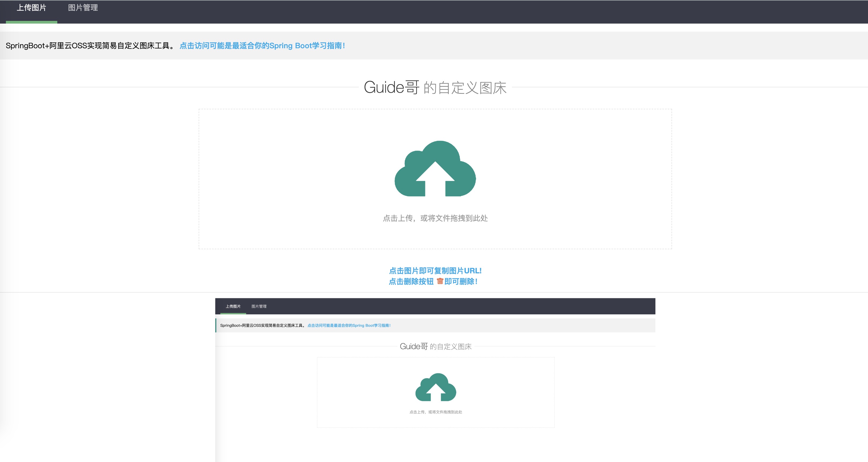Click 图片管理 label inside uploaded thumbnail

click(x=259, y=306)
